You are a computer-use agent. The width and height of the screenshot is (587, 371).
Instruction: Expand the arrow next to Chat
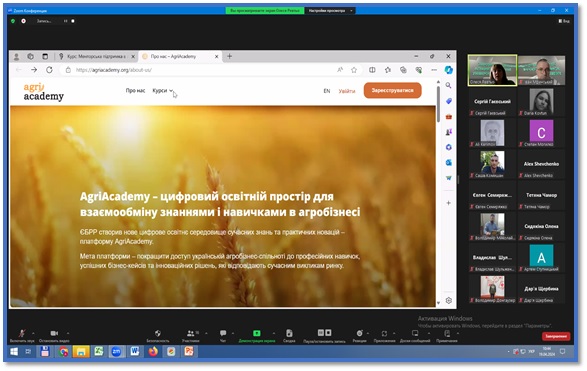pos(233,333)
